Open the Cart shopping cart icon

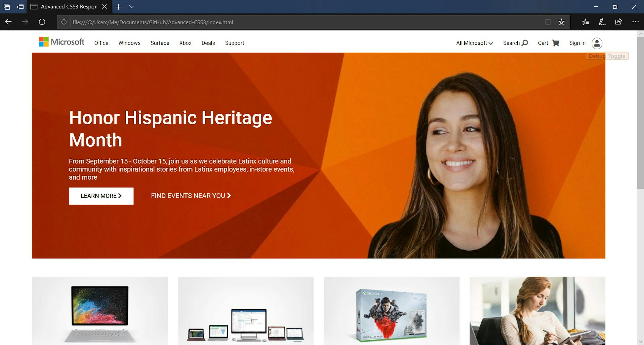555,43
